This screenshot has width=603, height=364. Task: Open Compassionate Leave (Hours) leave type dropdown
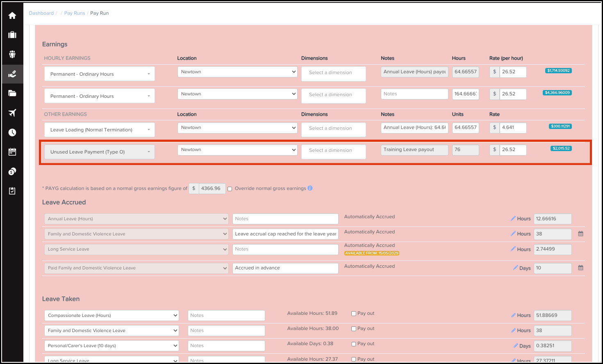point(111,315)
